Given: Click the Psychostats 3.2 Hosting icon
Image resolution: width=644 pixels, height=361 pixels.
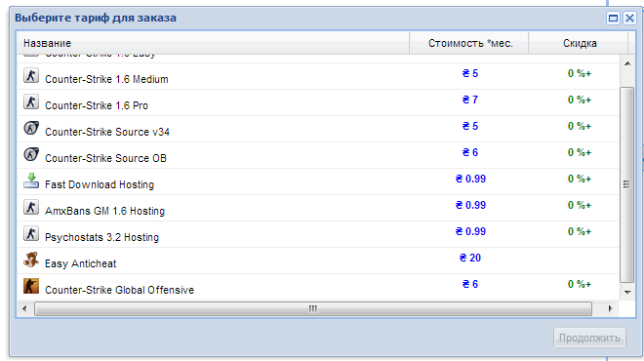Looking at the screenshot, I should (x=31, y=233).
